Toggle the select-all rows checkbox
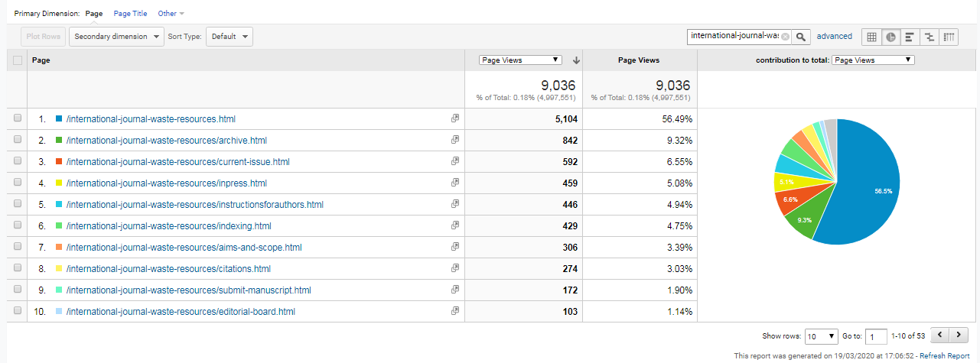Screen dimensions: 980x363 click(18, 60)
